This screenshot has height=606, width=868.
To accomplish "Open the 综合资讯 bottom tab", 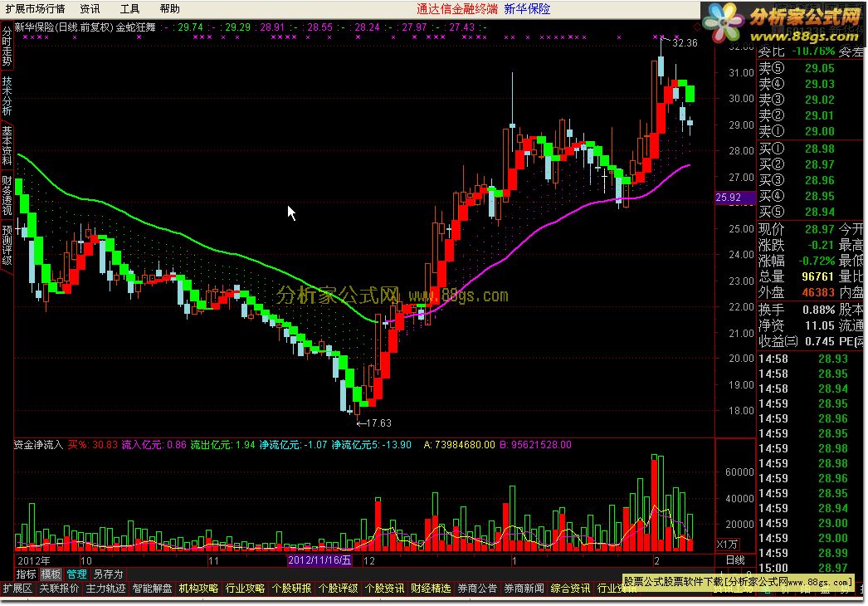I will pos(571,589).
